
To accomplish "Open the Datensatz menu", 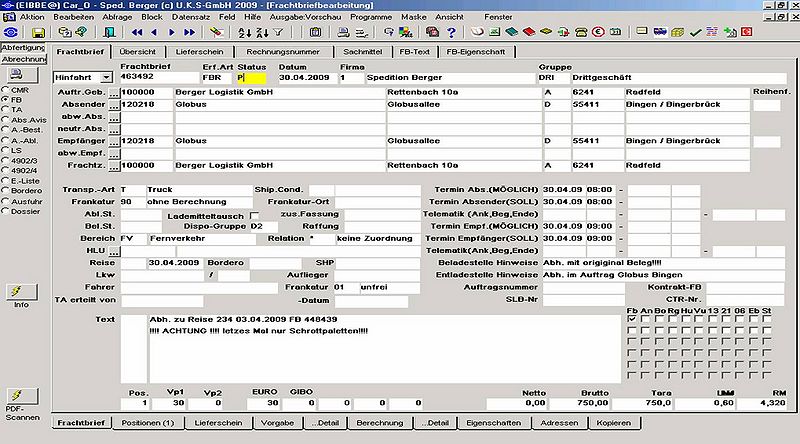I will pyautogui.click(x=191, y=17).
